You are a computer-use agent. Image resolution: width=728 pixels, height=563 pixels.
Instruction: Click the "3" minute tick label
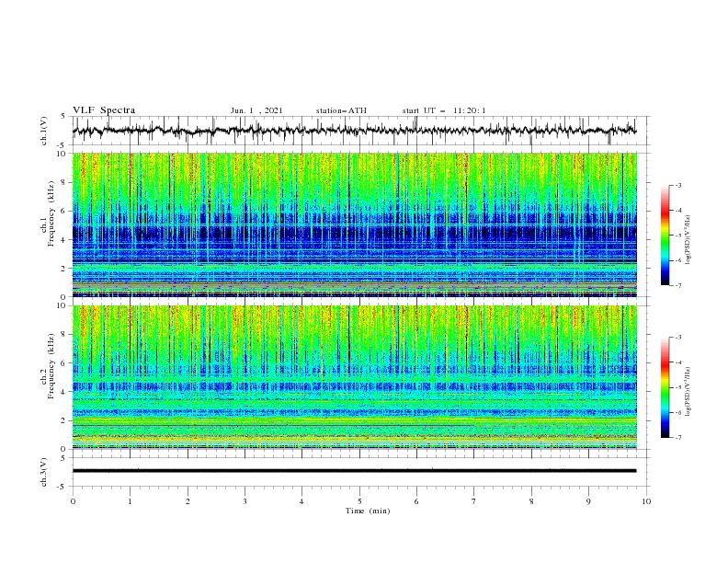pyautogui.click(x=245, y=501)
